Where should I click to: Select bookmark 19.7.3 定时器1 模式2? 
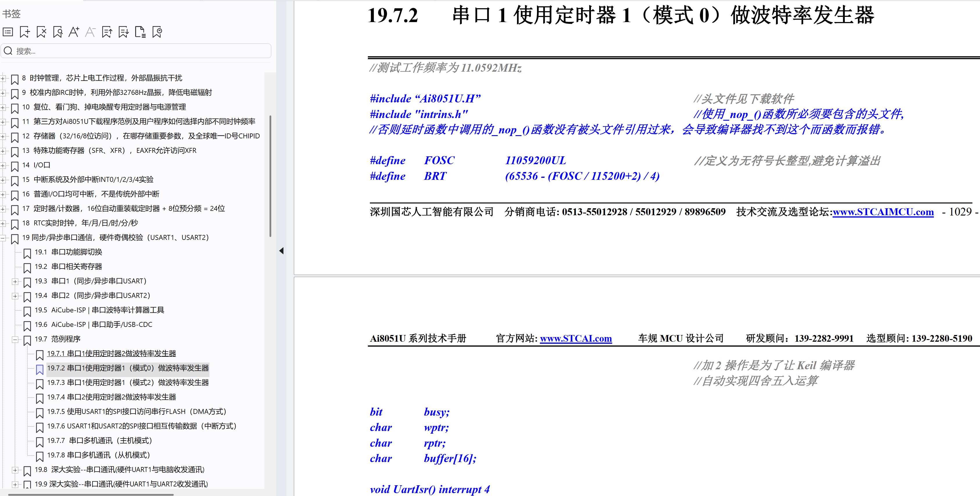127,382
